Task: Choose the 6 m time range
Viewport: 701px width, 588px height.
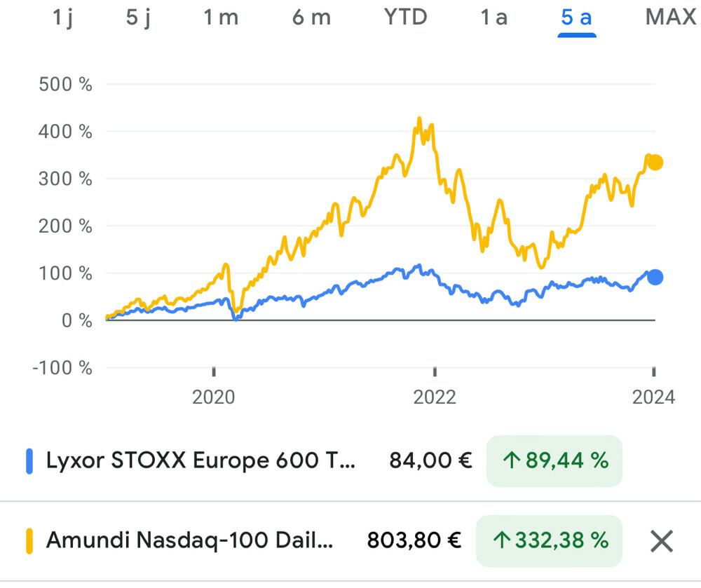Action: [x=311, y=18]
